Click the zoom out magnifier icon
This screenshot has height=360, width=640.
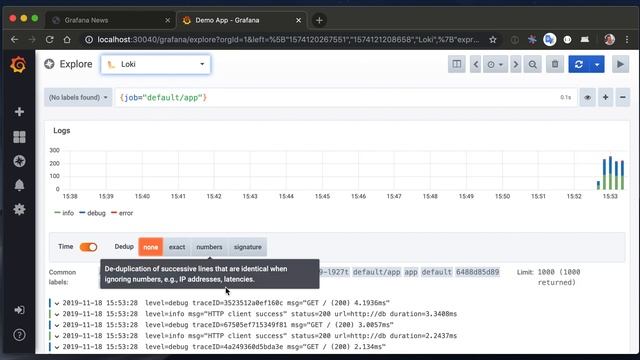(x=533, y=64)
